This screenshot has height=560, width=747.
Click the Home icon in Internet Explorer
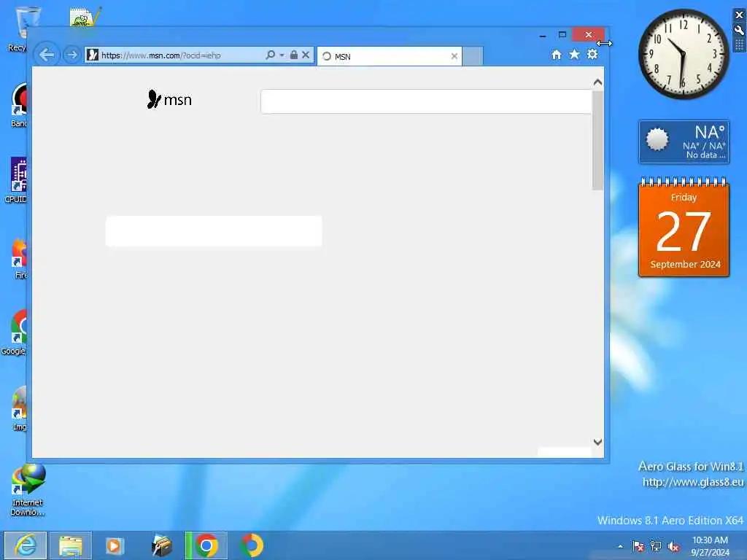(x=557, y=55)
